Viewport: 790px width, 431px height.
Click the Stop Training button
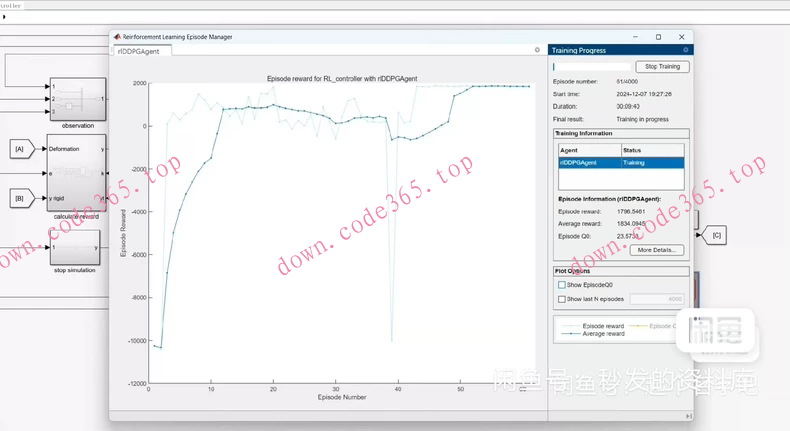point(662,67)
